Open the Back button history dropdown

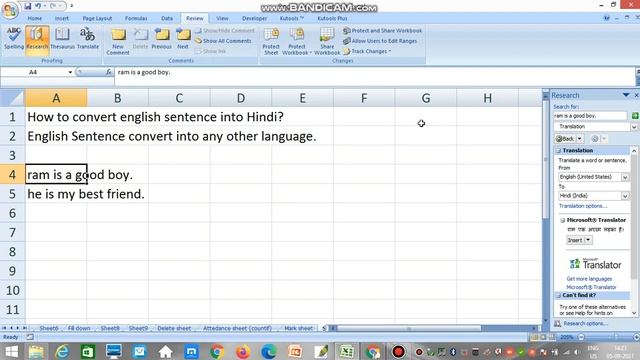point(580,139)
